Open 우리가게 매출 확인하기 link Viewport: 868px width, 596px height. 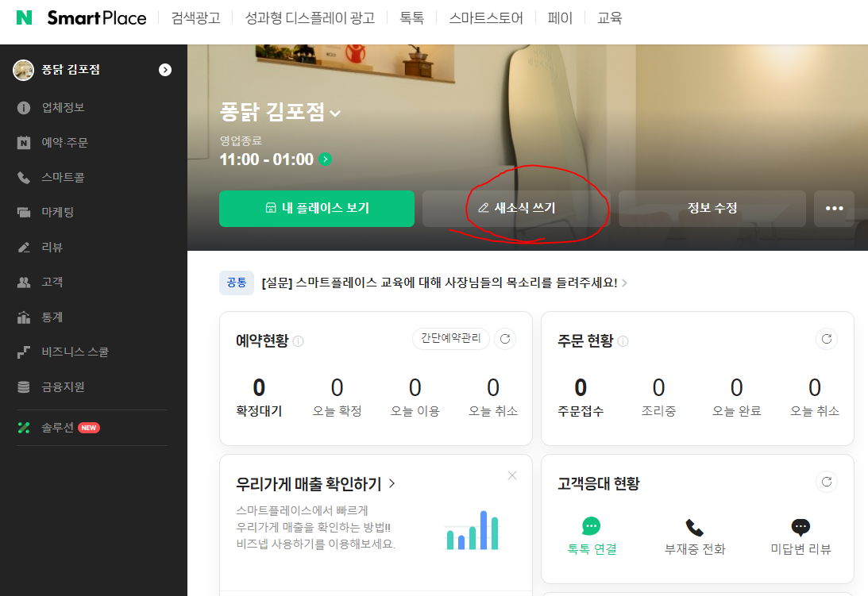pyautogui.click(x=309, y=483)
